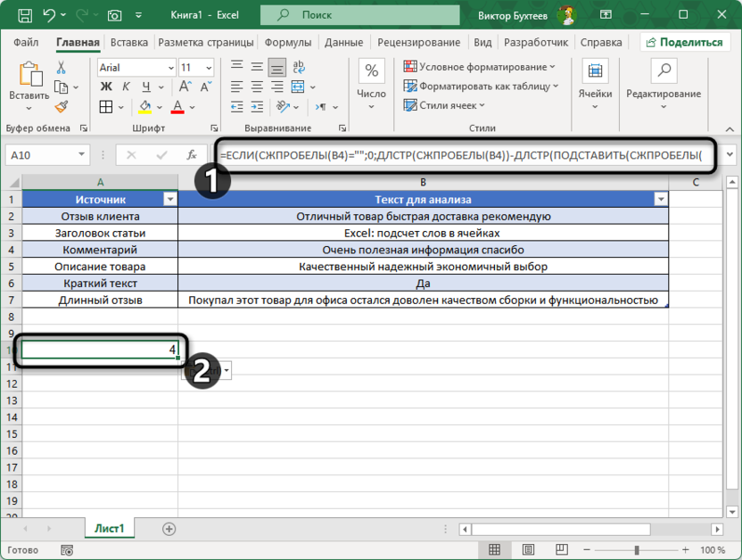Toggle Italic formatting
Viewport: 742px width, 560px height.
pyautogui.click(x=127, y=86)
